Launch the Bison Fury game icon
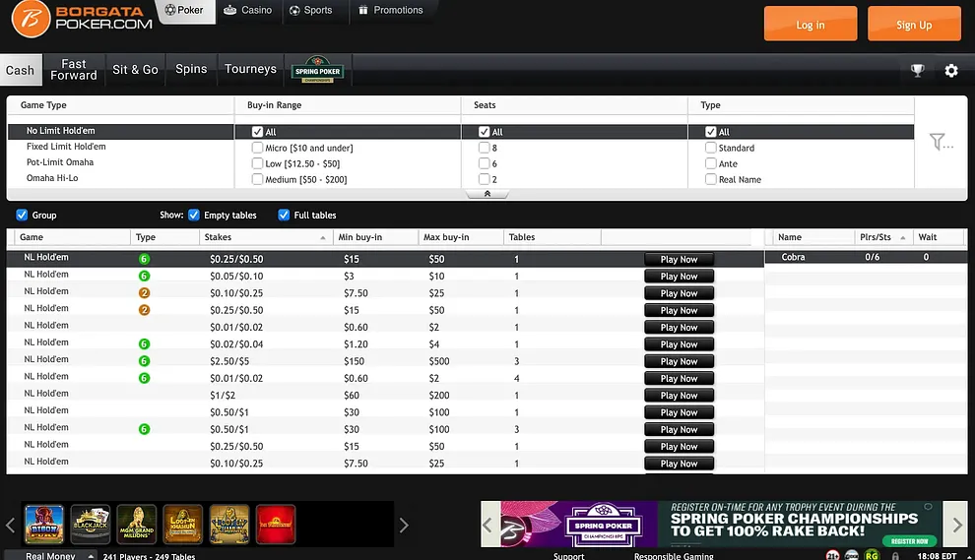The image size is (975, 560). [44, 524]
